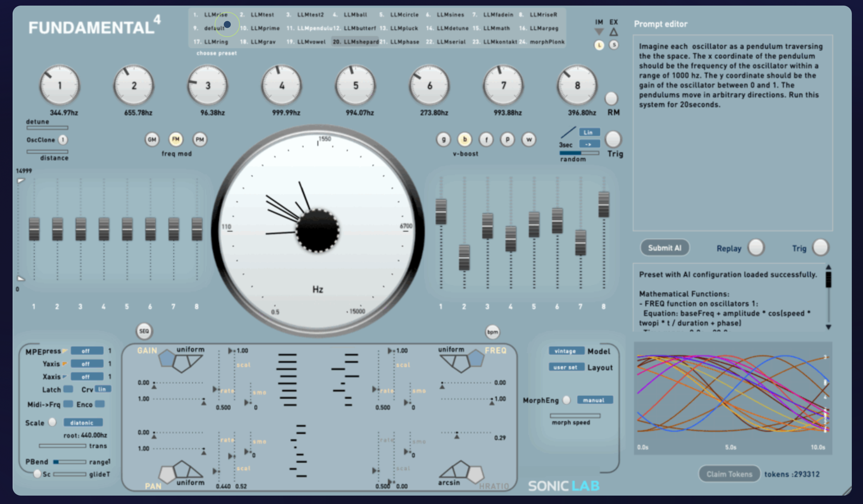Toggle the MorphEng round button
The height and width of the screenshot is (504, 863).
(566, 400)
